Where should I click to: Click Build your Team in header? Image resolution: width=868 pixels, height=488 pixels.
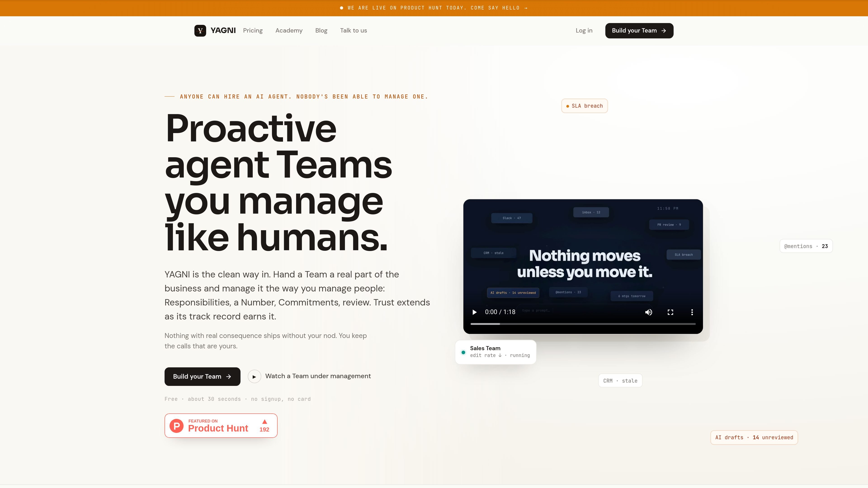(639, 31)
